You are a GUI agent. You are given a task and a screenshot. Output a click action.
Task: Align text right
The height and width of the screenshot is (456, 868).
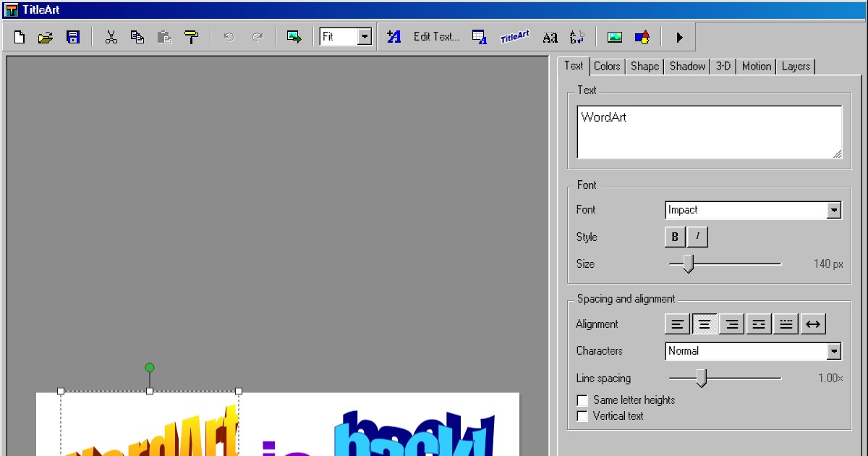732,324
